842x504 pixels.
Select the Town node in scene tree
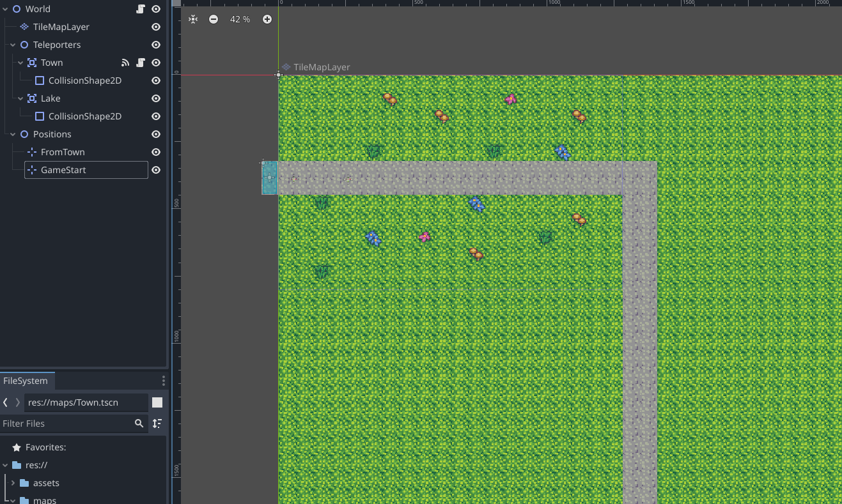52,63
